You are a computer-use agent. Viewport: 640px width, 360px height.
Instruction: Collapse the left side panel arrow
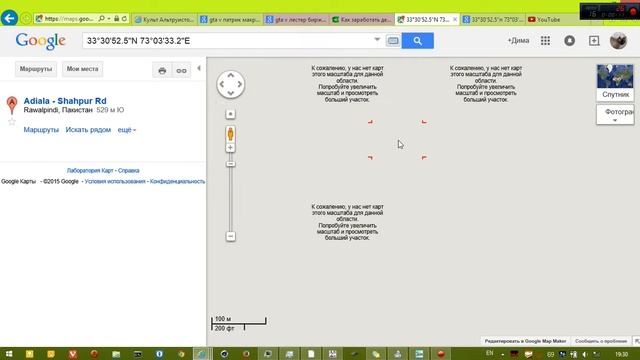[x=199, y=68]
